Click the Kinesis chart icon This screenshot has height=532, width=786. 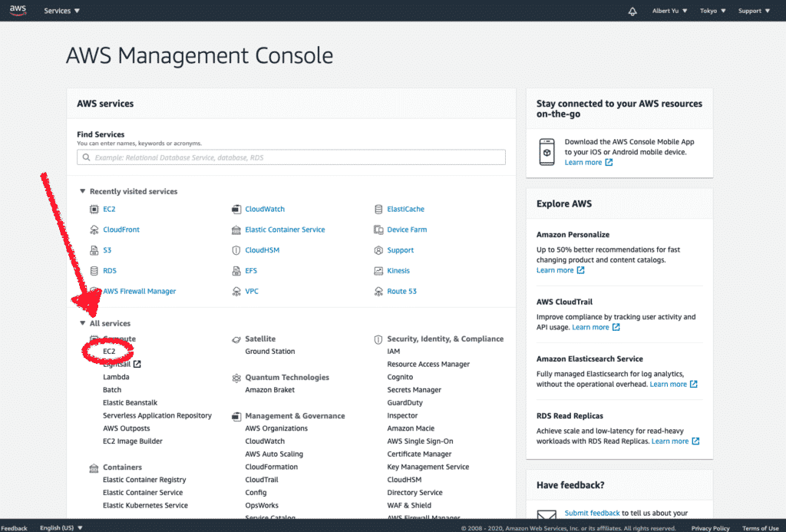[378, 271]
